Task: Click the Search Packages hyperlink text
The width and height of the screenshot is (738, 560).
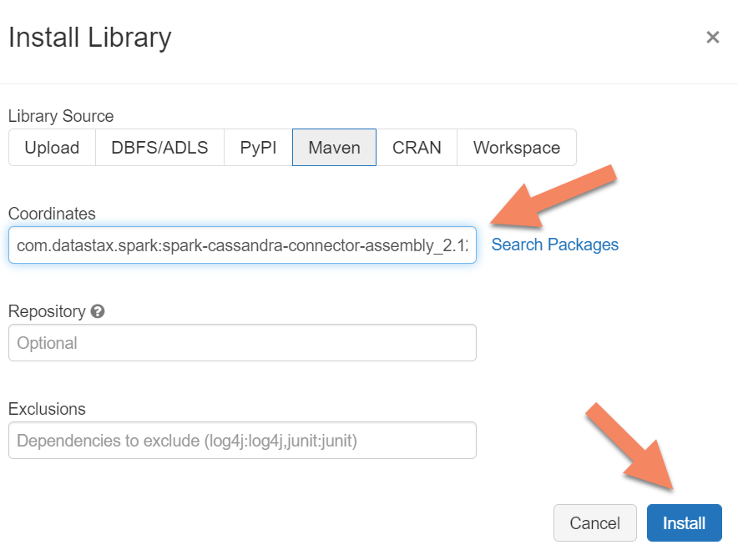Action: point(554,245)
